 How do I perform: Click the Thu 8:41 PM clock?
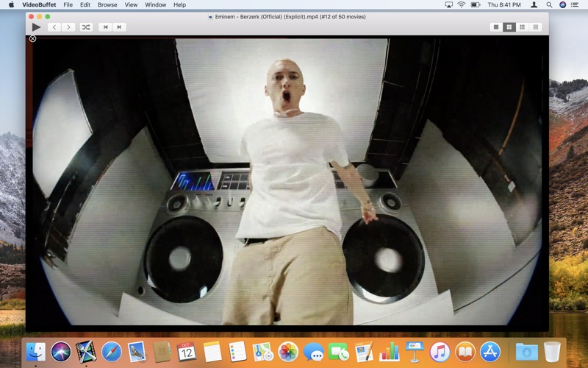[x=504, y=5]
